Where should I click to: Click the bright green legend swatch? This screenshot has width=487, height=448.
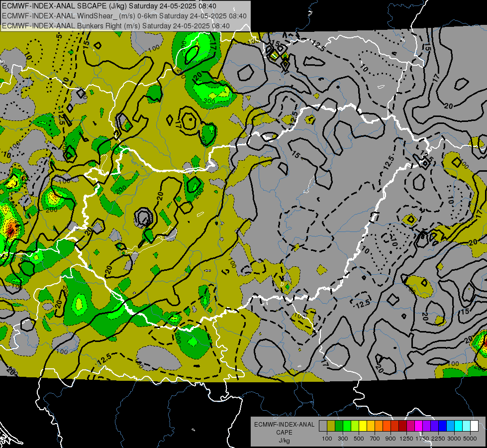pyautogui.click(x=347, y=426)
